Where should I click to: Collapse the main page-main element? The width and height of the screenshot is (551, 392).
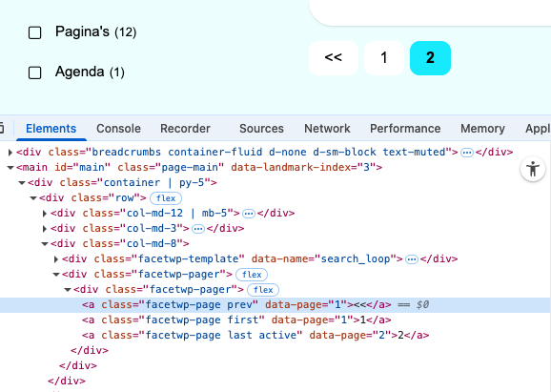click(x=10, y=168)
